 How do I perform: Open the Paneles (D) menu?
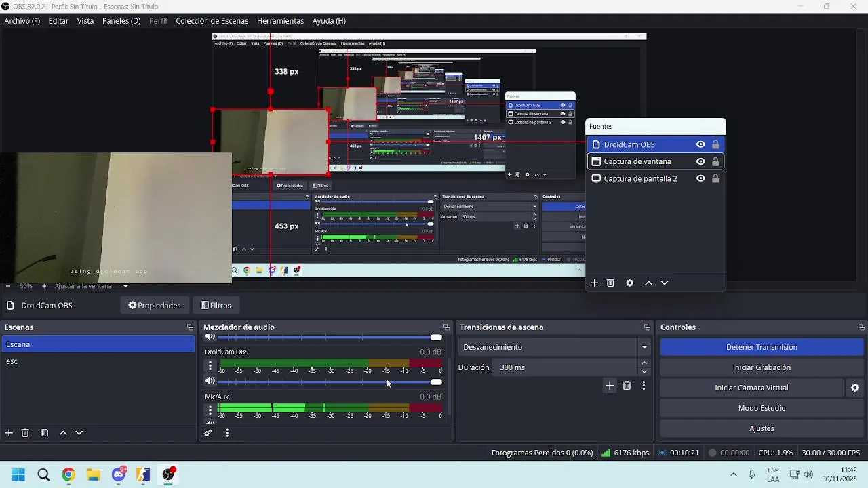[x=121, y=21]
